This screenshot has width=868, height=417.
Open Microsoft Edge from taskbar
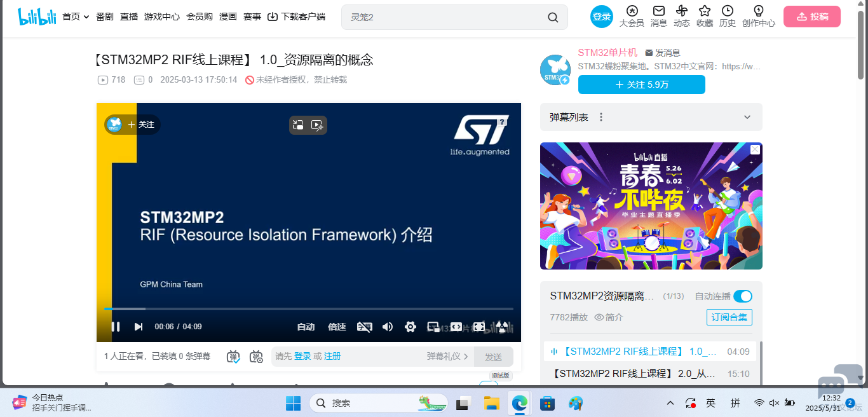click(519, 403)
